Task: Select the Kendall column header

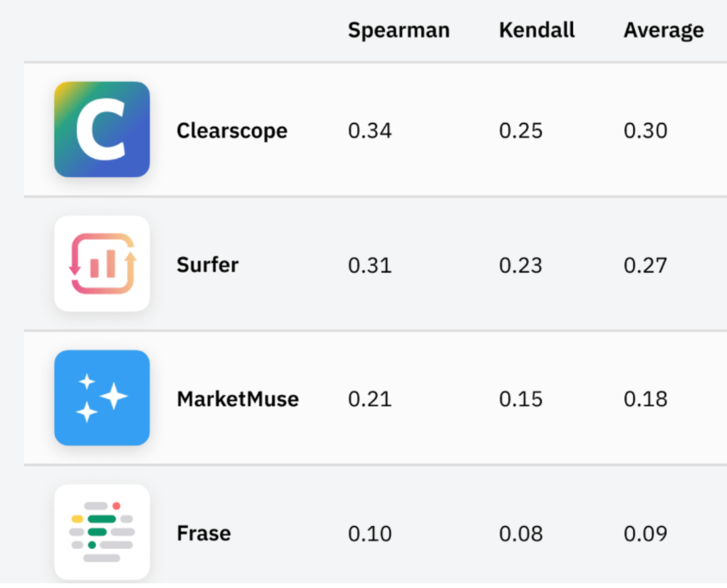Action: click(x=536, y=30)
